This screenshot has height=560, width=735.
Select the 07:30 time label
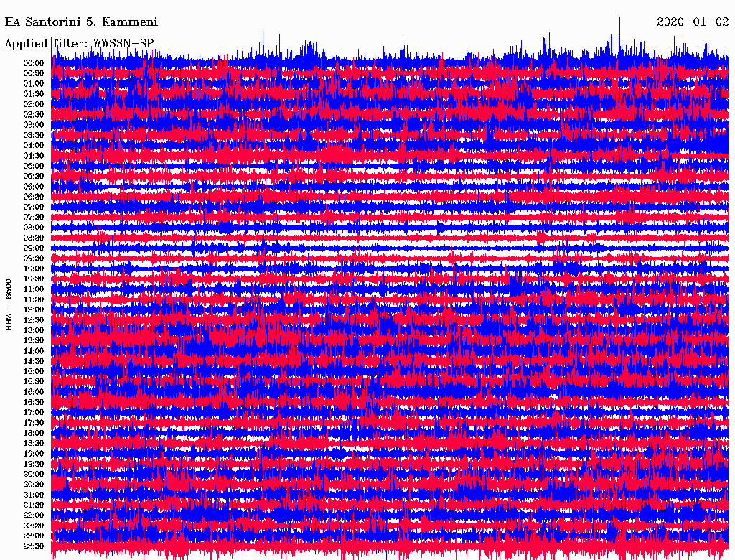(34, 217)
